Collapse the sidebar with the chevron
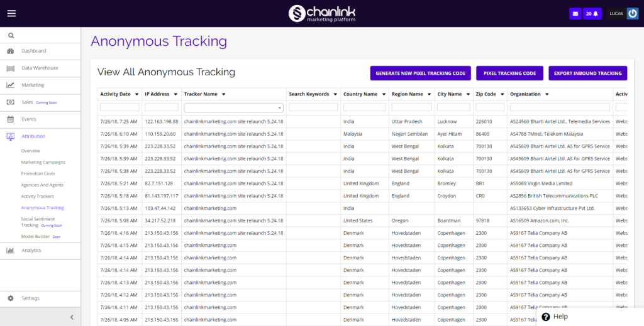This screenshot has width=644, height=326. point(72,317)
